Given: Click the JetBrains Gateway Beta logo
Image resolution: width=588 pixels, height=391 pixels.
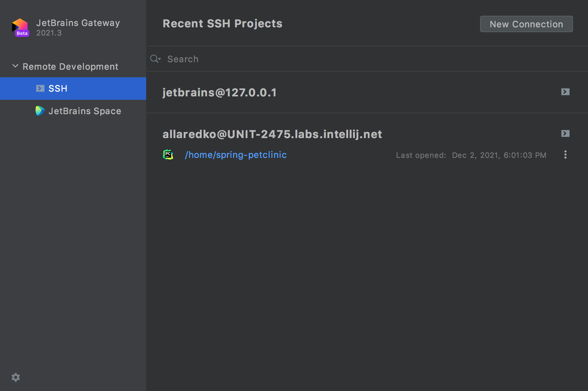Looking at the screenshot, I should [x=20, y=27].
